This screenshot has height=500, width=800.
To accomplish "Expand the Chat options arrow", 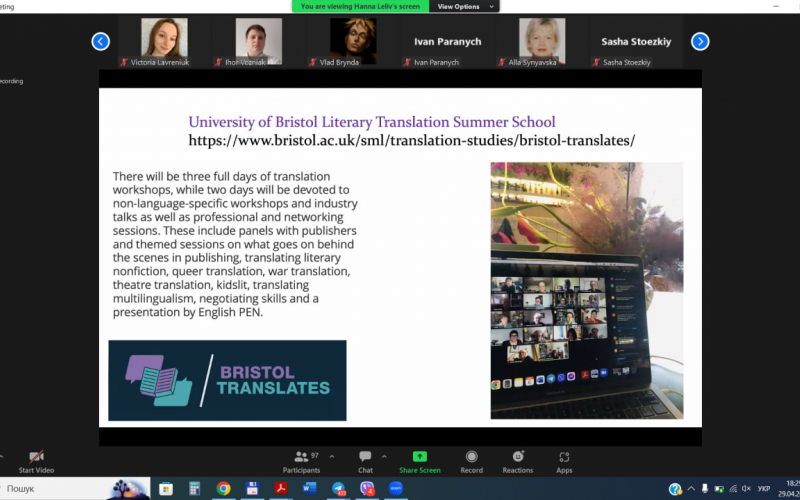I will (384, 457).
